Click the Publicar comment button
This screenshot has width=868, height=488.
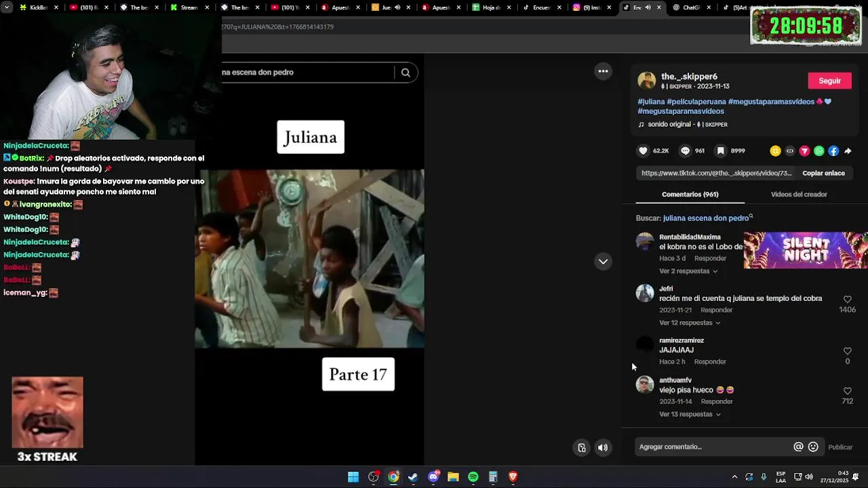click(x=840, y=447)
